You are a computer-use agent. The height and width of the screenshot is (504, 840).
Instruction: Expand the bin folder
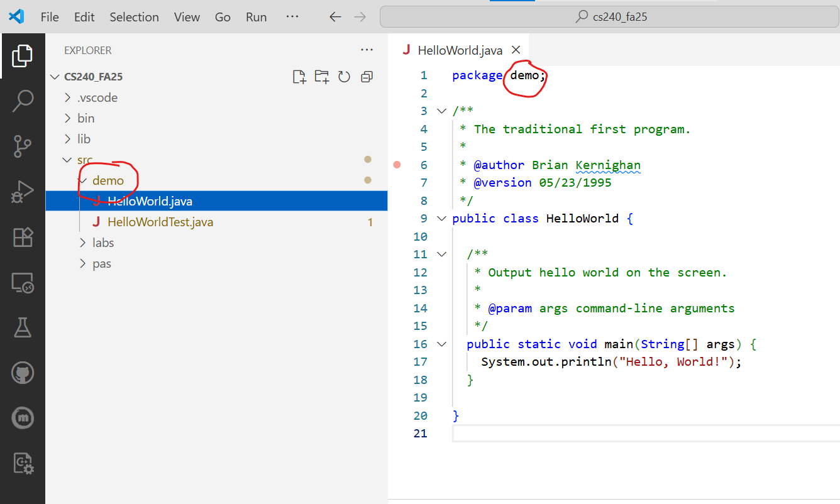point(68,119)
